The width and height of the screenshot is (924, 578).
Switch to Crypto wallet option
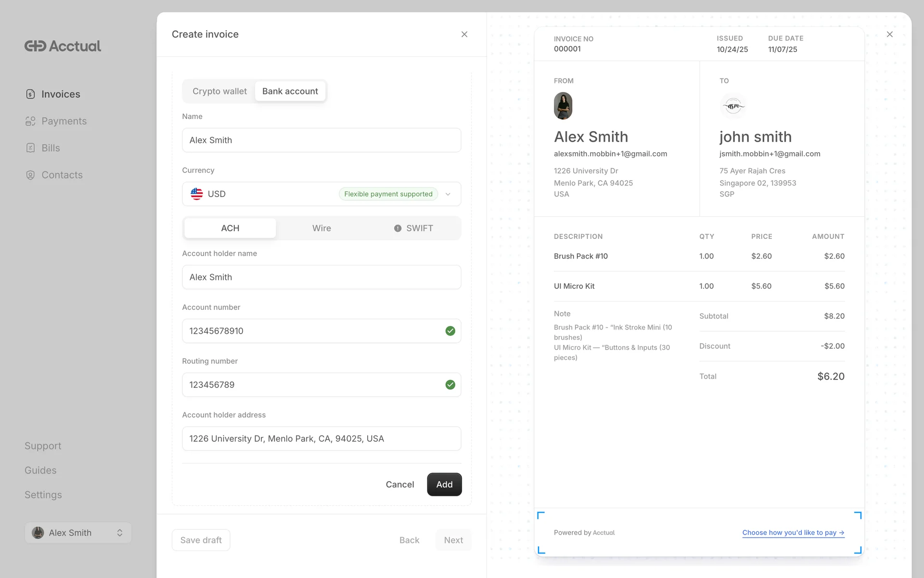tap(219, 91)
